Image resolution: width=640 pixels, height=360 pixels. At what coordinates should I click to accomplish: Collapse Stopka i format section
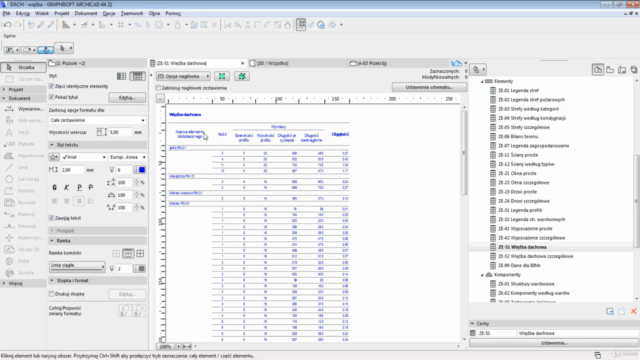point(51,281)
